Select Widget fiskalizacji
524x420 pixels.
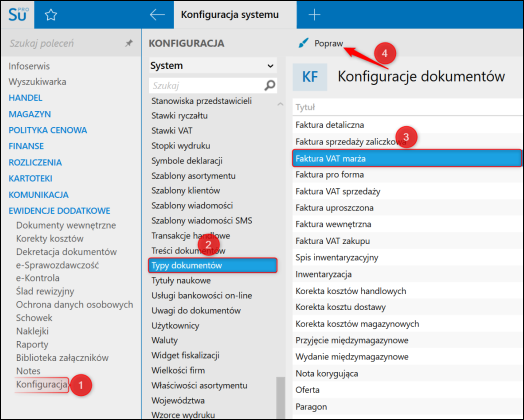[x=185, y=356]
